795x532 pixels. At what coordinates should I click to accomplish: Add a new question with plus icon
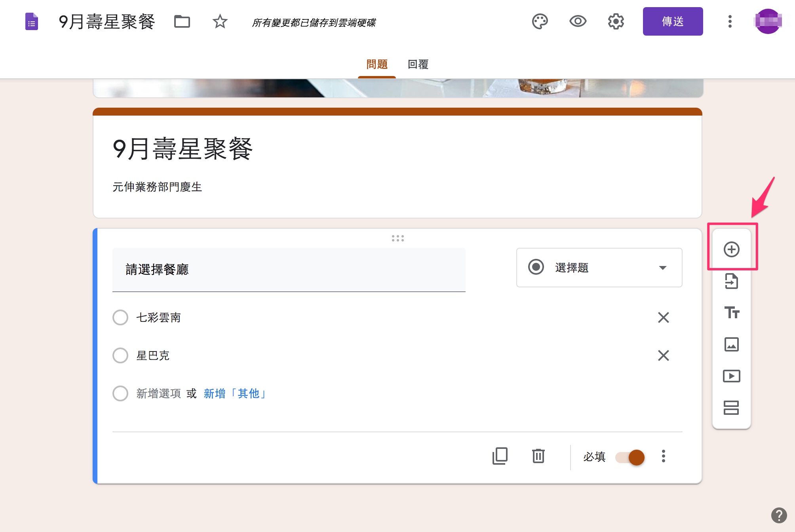tap(732, 249)
